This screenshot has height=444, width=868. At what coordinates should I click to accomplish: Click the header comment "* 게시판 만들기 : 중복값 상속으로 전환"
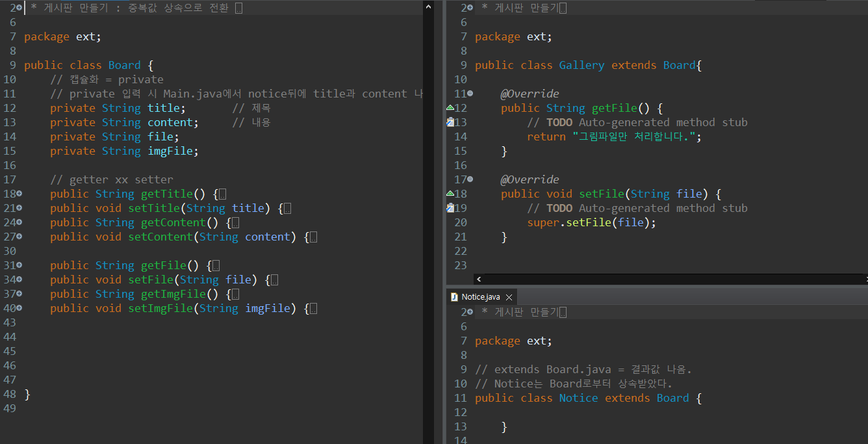click(129, 8)
